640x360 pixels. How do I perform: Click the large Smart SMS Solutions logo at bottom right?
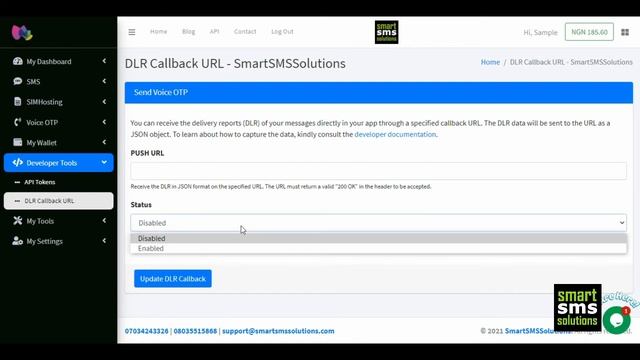click(x=578, y=307)
